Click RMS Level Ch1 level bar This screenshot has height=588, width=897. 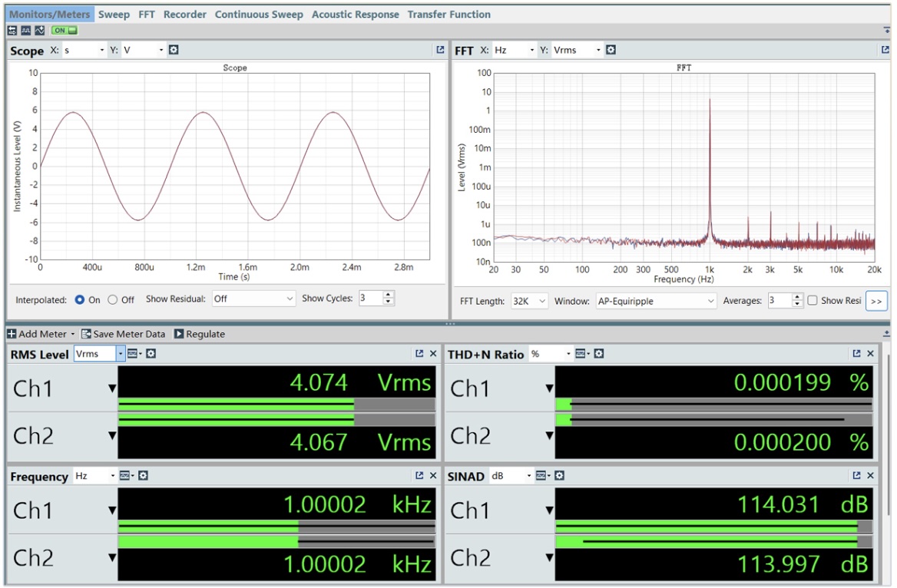277,405
